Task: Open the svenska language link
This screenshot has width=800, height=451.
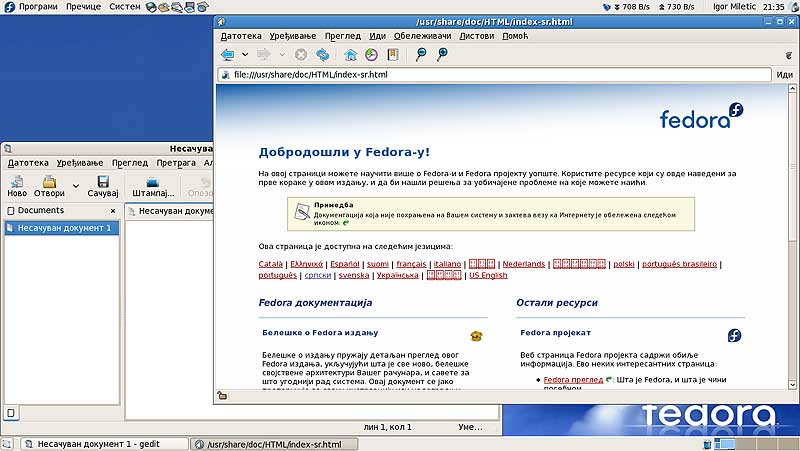Action: pyautogui.click(x=354, y=275)
